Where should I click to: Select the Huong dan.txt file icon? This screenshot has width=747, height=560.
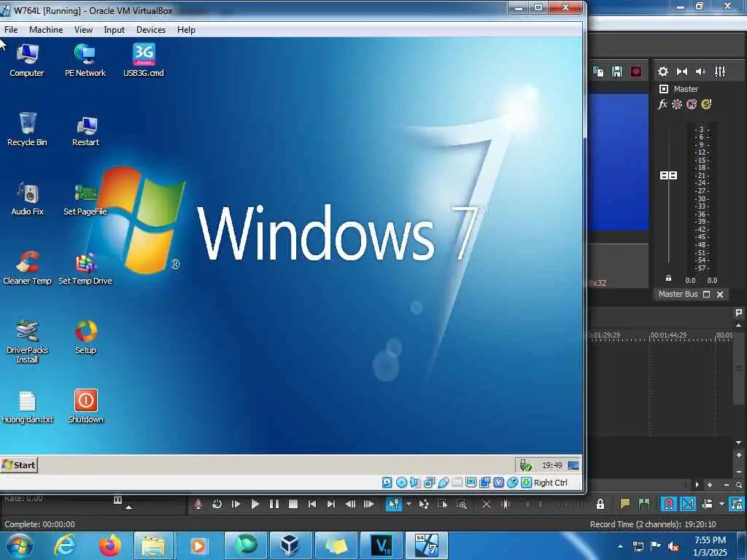[27, 407]
